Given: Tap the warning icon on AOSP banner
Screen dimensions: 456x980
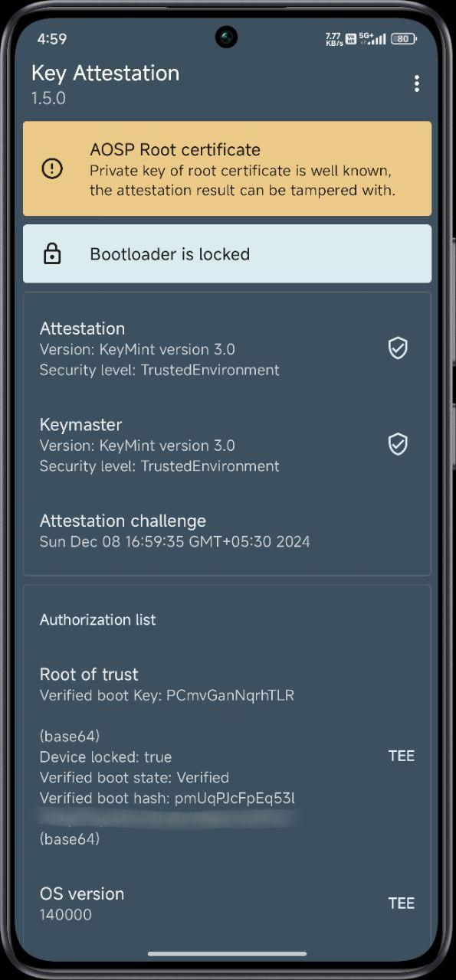Looking at the screenshot, I should [x=52, y=169].
